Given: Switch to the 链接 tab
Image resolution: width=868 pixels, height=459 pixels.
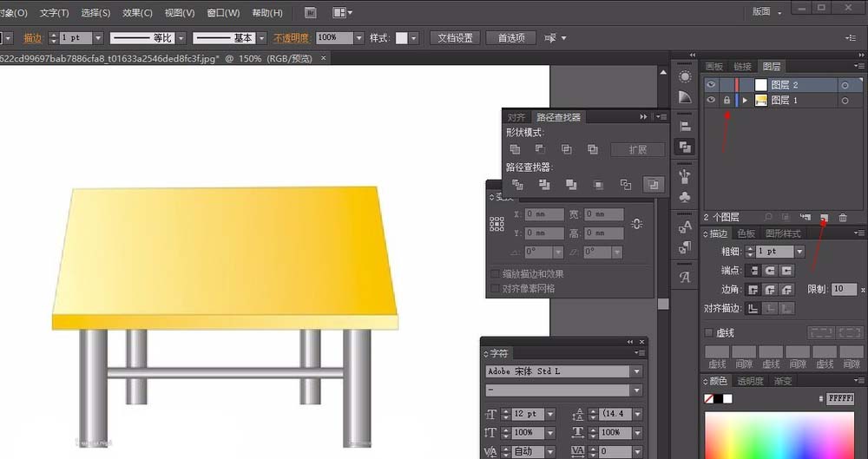Looking at the screenshot, I should point(742,67).
